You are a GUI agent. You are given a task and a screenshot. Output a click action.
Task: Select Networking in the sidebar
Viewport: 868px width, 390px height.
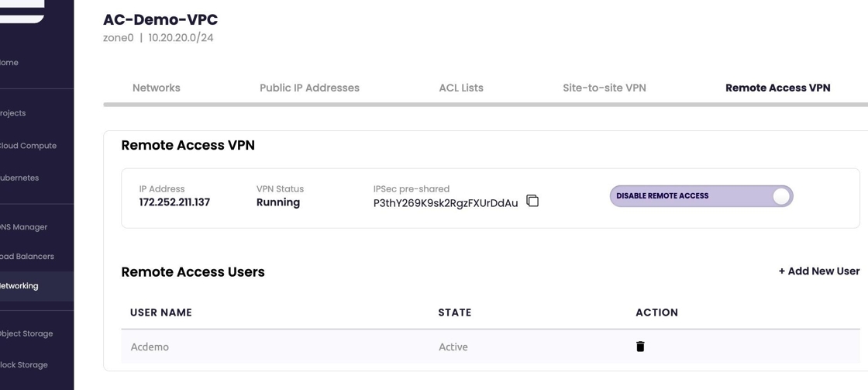point(20,286)
